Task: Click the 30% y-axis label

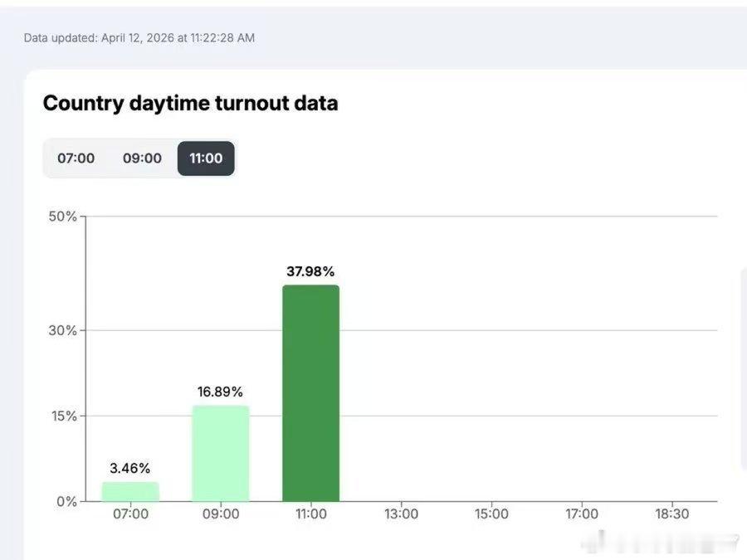Action: 63,330
